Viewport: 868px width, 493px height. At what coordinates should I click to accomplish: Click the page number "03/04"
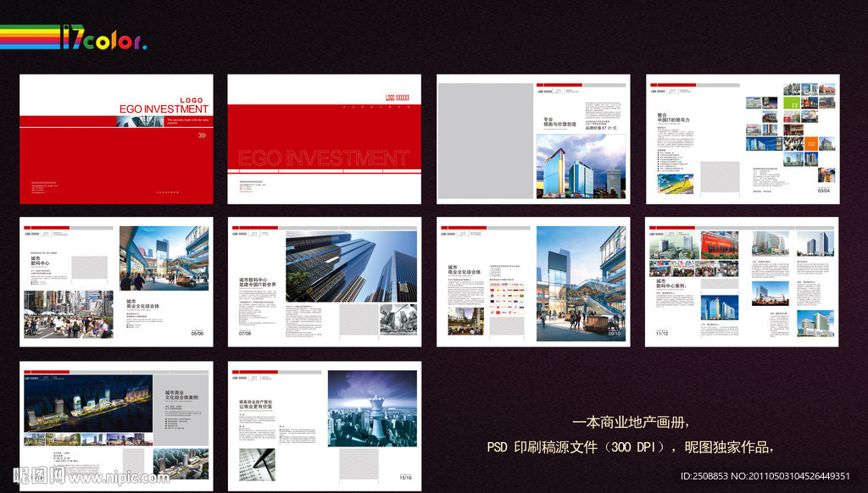click(x=824, y=191)
